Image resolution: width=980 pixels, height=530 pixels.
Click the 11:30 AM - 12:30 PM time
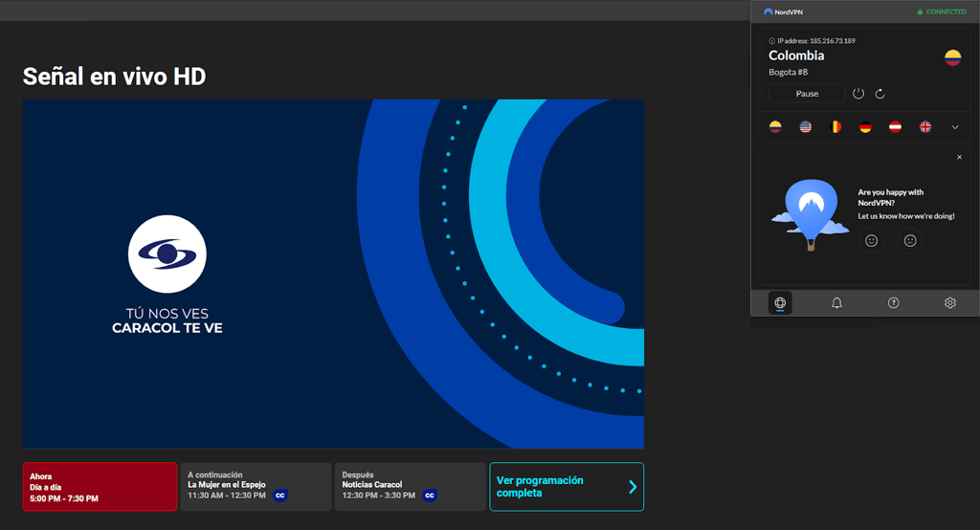point(227,496)
